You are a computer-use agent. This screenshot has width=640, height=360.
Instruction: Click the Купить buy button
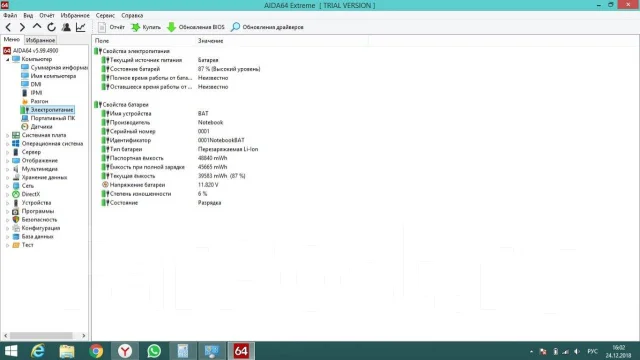point(146,27)
